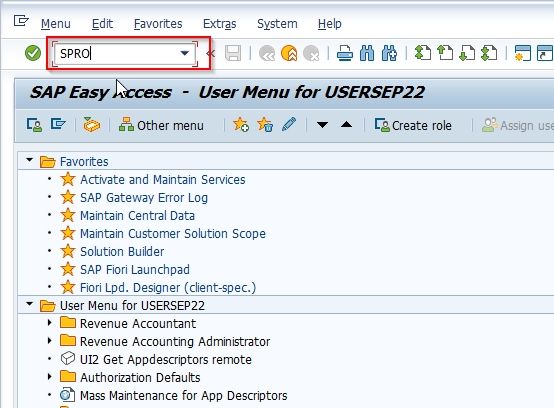554x408 pixels.
Task: Click the Print icon in toolbar
Action: (344, 54)
